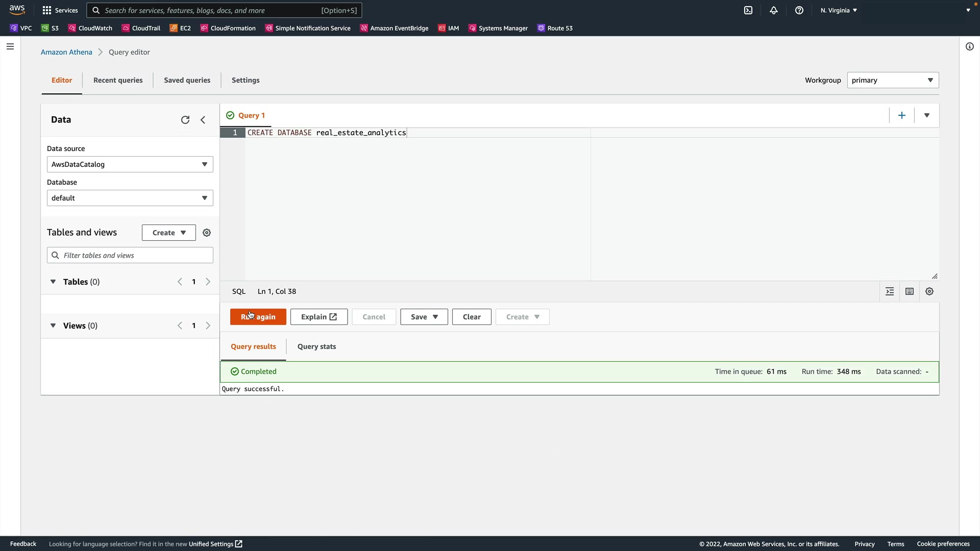Collapse the Tables section
Screen dimensions: 980x551
[53, 282]
